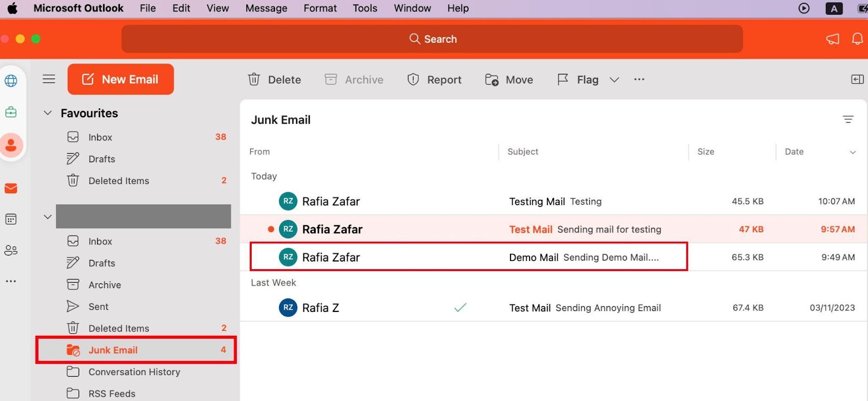
Task: Open the File menu
Action: [148, 8]
